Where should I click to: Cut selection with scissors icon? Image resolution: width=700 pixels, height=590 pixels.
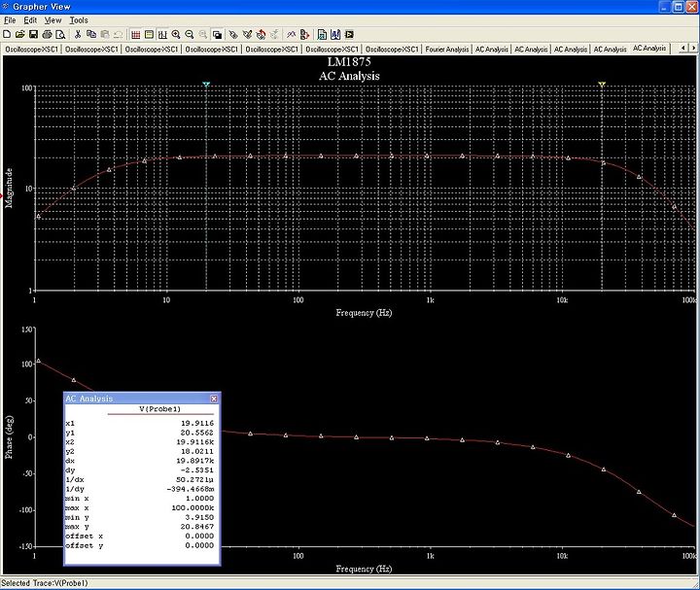point(78,34)
